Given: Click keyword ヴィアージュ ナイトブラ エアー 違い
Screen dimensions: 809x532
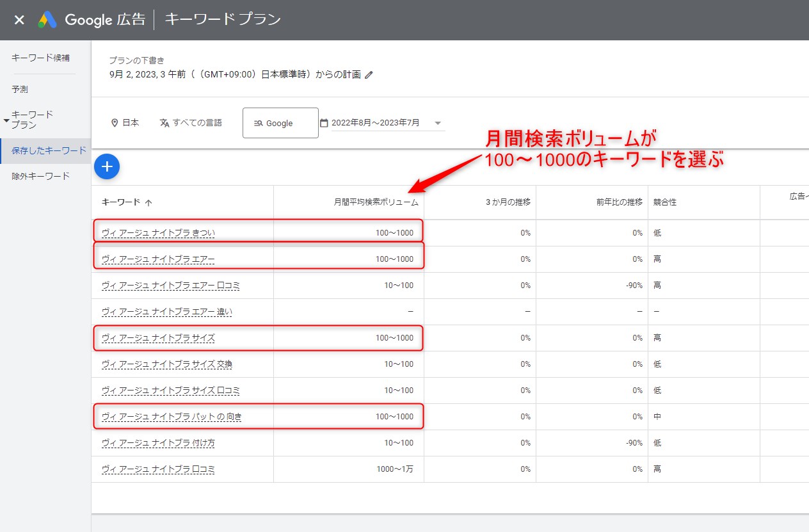Looking at the screenshot, I should [166, 312].
